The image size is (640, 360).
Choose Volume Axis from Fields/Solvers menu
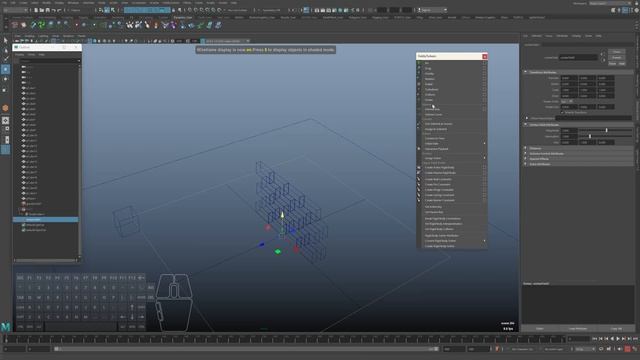point(432,109)
